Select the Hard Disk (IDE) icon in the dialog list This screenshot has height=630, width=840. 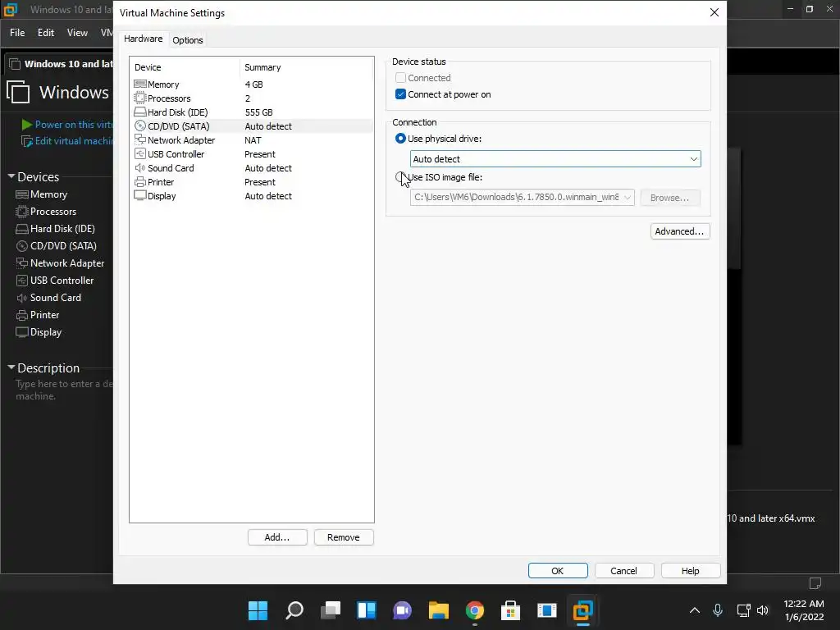pyautogui.click(x=139, y=112)
